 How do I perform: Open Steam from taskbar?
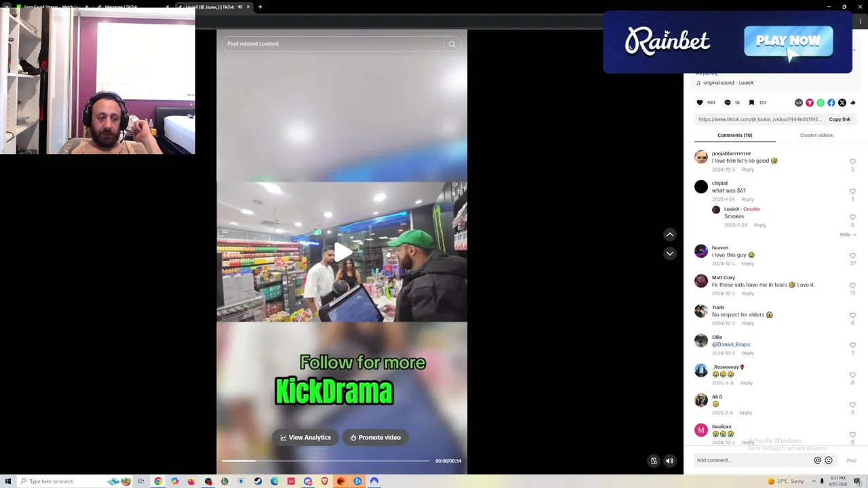258,481
